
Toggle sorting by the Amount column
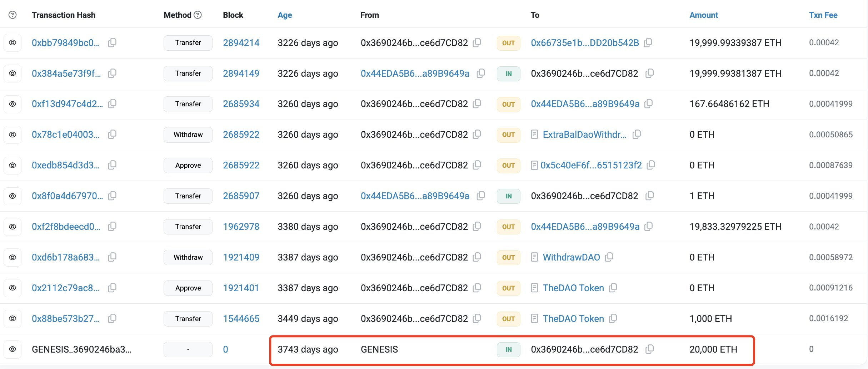point(703,15)
